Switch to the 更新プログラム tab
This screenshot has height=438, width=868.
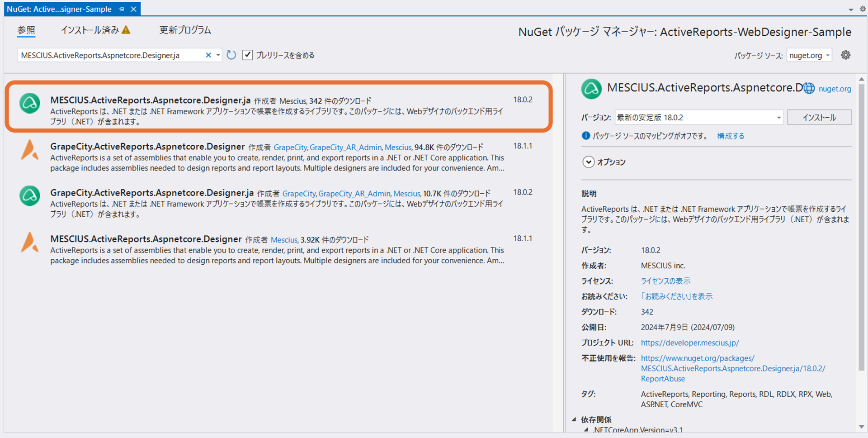185,30
